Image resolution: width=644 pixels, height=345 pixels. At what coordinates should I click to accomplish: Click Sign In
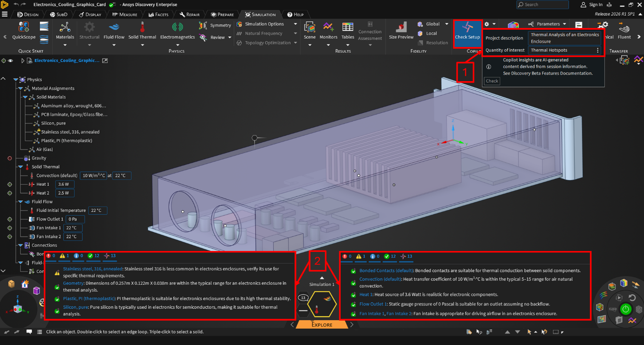pos(591,4)
